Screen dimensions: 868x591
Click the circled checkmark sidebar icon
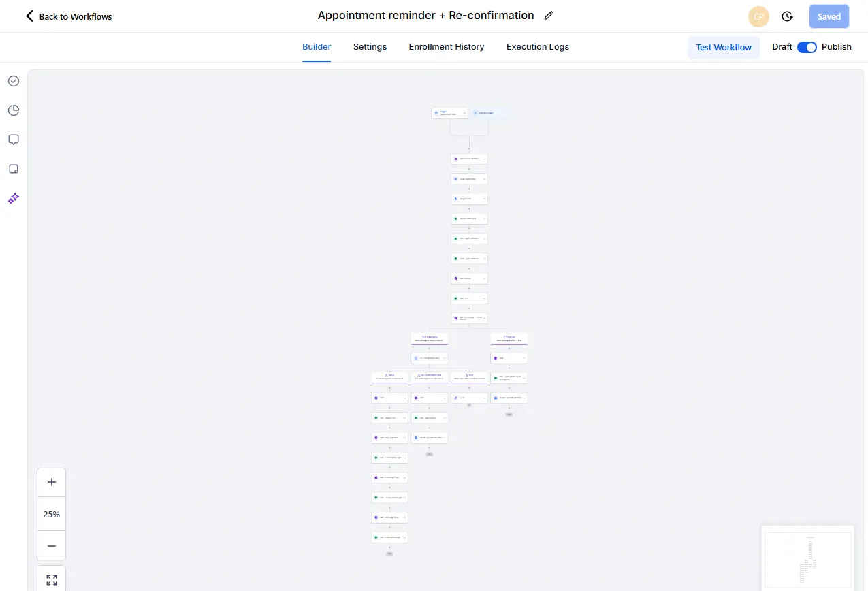tap(14, 81)
